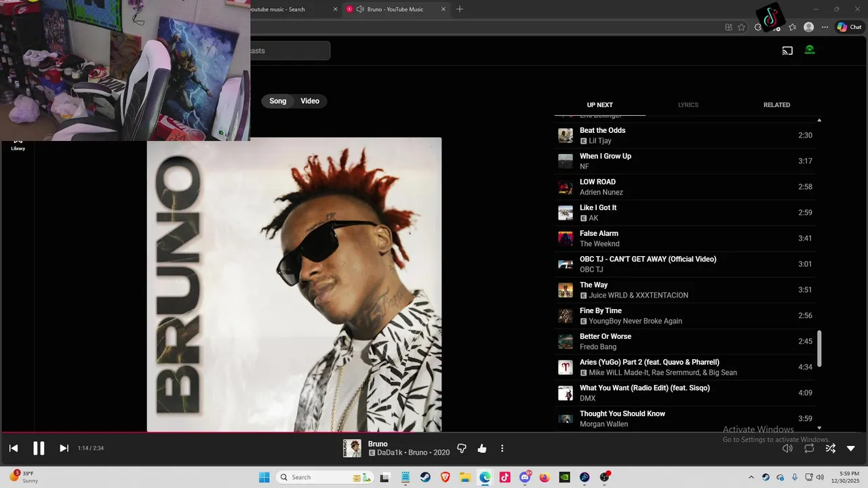Select Like I Got It by AK
This screenshot has height=488, width=868.
tap(685, 213)
